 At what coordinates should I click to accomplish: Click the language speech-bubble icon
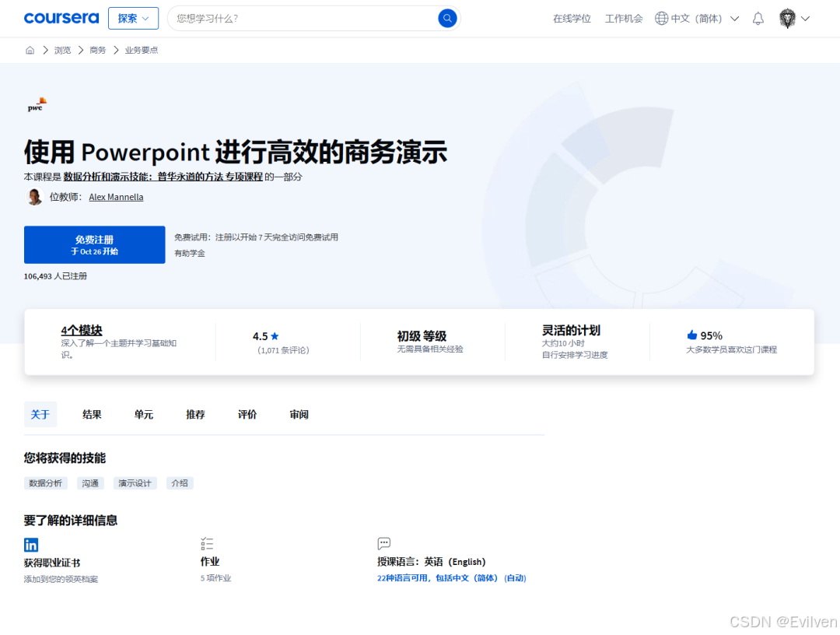[x=384, y=543]
